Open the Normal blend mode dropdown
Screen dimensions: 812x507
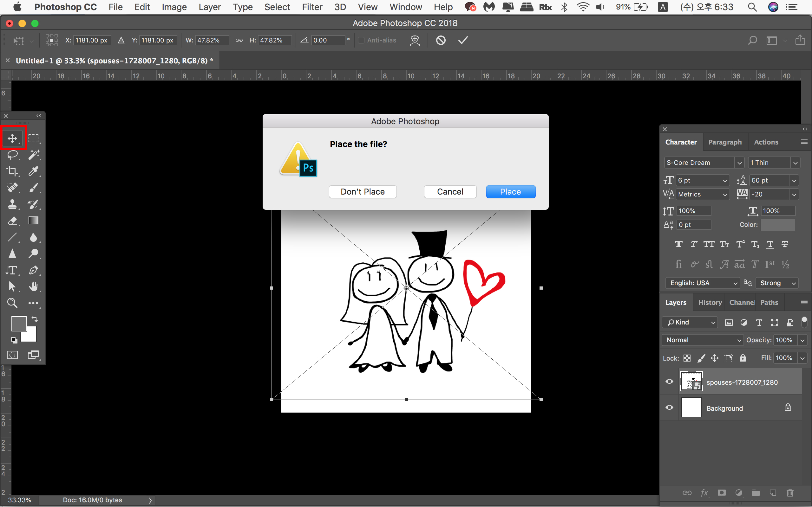[x=703, y=340]
